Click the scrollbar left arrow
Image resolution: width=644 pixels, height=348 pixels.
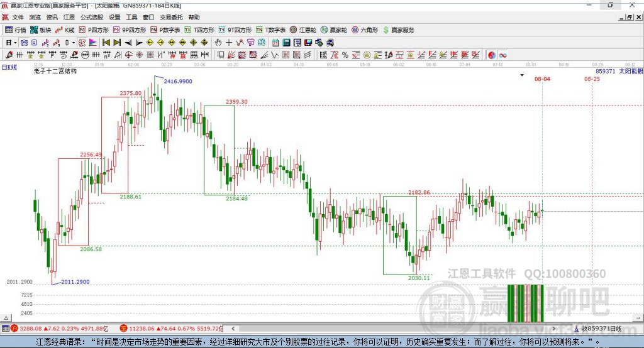(233, 329)
